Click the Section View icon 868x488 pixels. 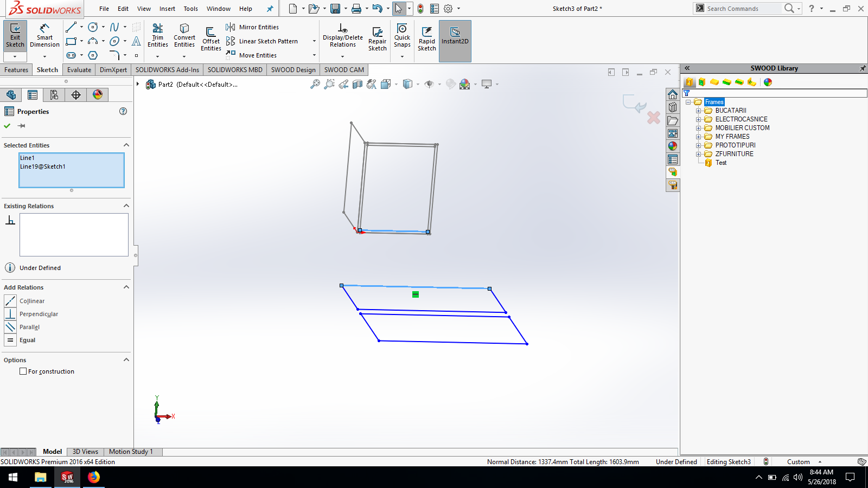click(358, 84)
